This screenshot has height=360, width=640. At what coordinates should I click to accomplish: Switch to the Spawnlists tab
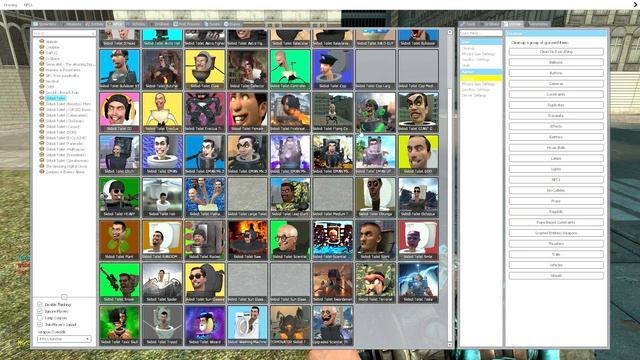[x=45, y=24]
